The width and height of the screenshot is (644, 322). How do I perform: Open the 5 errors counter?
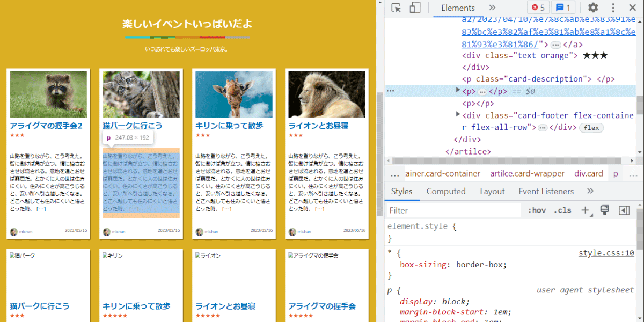coord(538,8)
